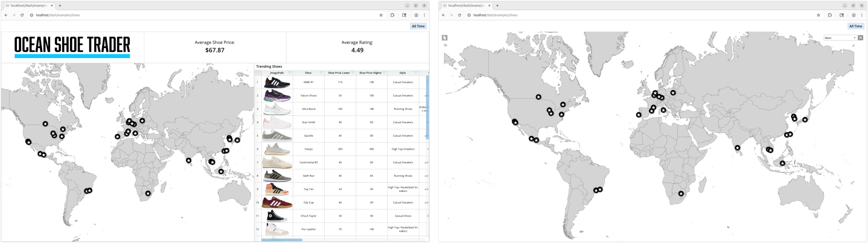The width and height of the screenshot is (868, 243).
Task: Open extensions puzzle icon in left window
Action: 392,15
